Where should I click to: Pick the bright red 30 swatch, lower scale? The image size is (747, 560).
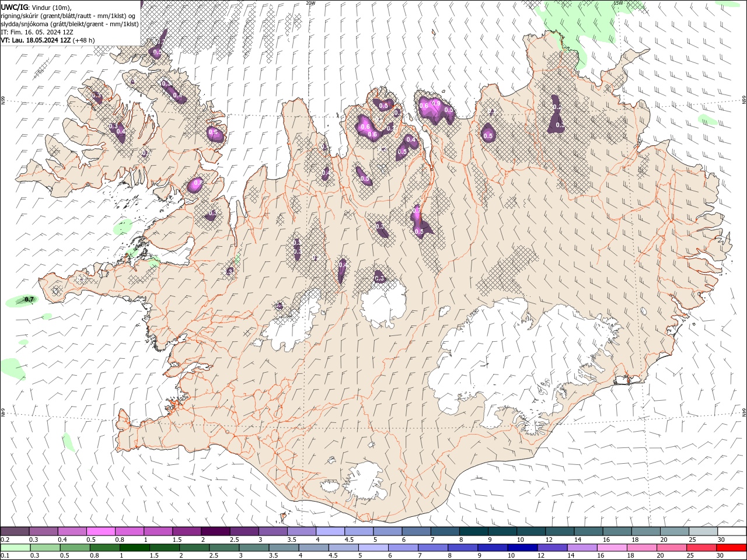[732, 548]
